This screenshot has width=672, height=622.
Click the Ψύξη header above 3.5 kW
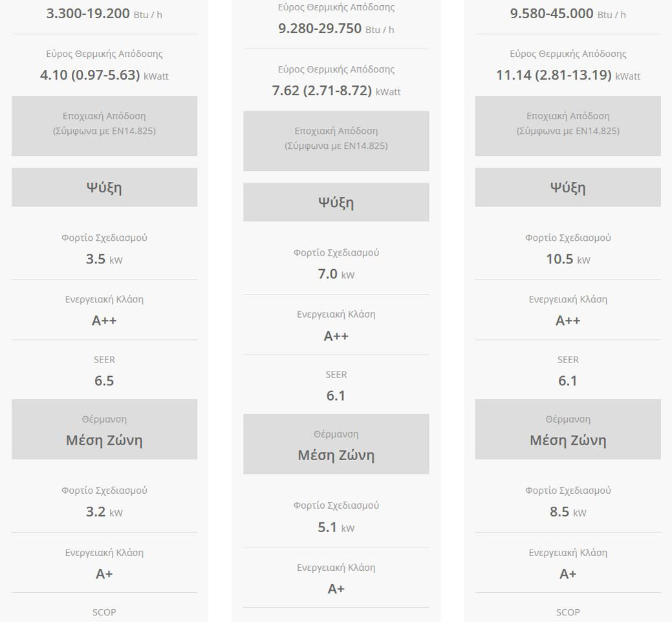point(104,188)
